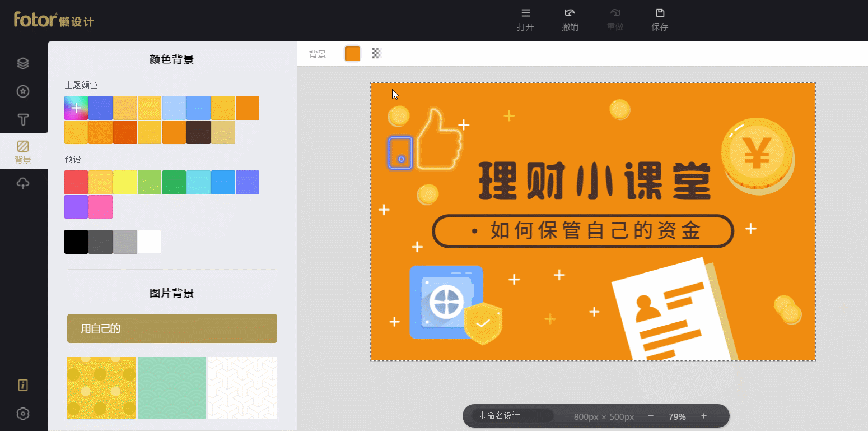Open the cloud upload panel

click(23, 183)
